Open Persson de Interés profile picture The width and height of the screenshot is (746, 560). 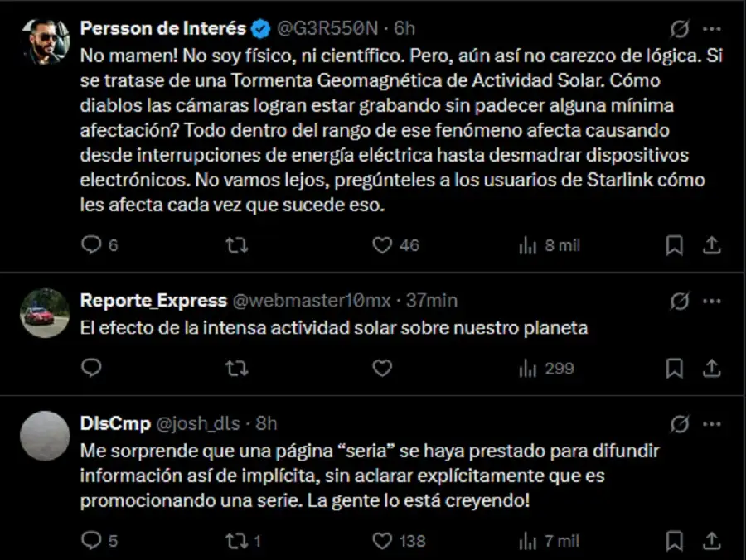click(44, 41)
